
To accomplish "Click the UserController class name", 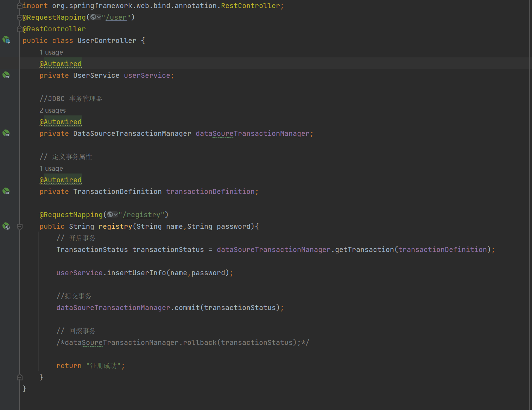I will (107, 40).
